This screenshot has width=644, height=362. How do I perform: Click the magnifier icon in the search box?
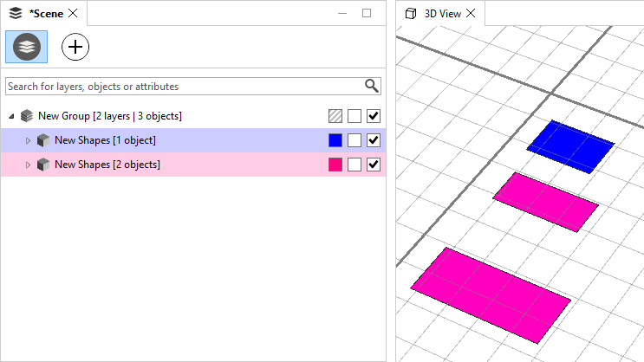(x=372, y=86)
